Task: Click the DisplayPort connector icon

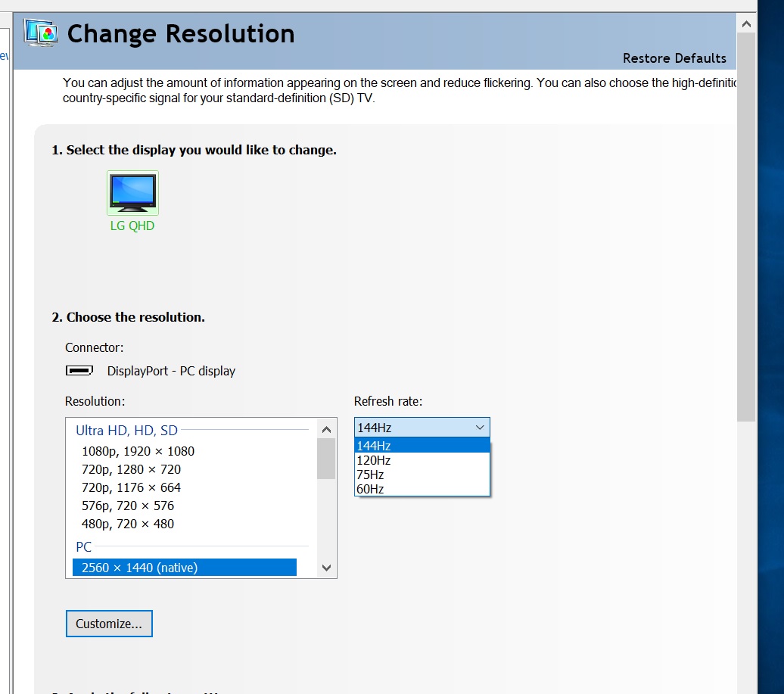Action: [79, 371]
